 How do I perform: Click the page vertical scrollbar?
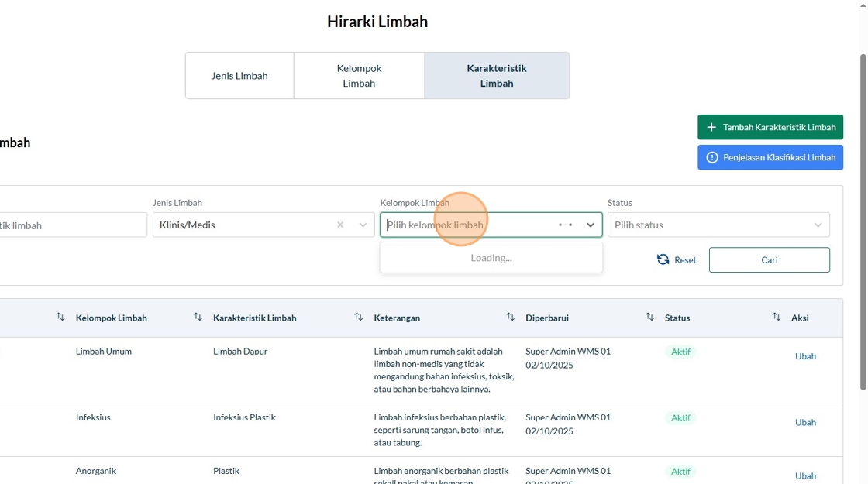point(863,221)
